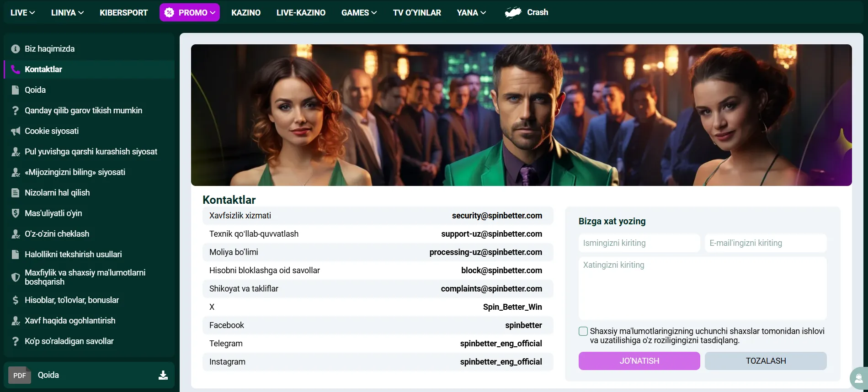Click the person icon beside «Mijozingizni biling»
The height and width of the screenshot is (392, 868).
click(x=16, y=172)
